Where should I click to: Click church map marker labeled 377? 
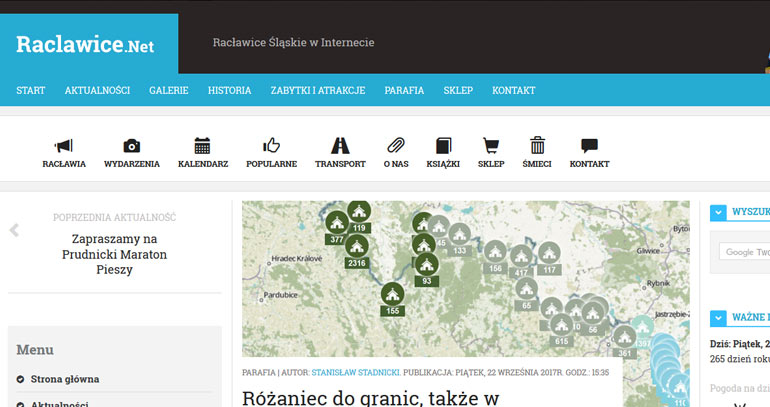[337, 228]
